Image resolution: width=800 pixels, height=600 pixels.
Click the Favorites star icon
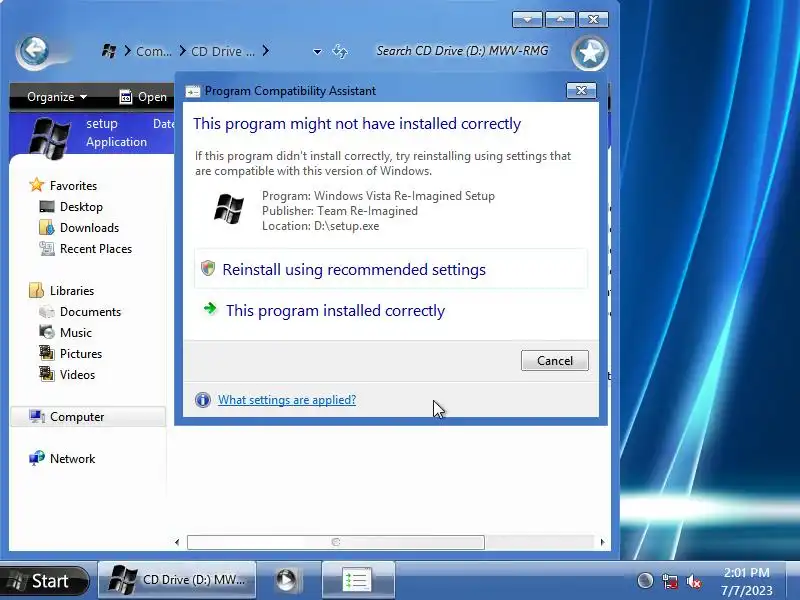point(37,185)
